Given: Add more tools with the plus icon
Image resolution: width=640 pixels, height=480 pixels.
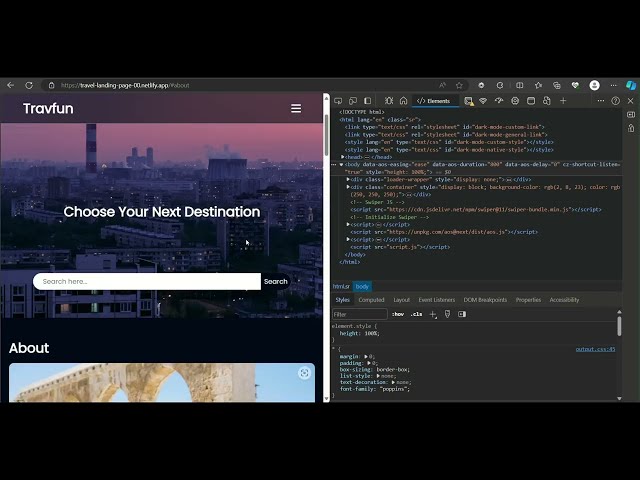Looking at the screenshot, I should point(563,101).
